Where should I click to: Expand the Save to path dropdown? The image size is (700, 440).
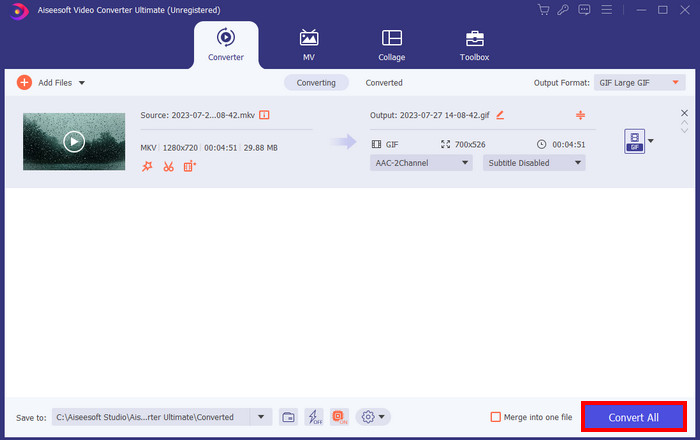coord(261,417)
